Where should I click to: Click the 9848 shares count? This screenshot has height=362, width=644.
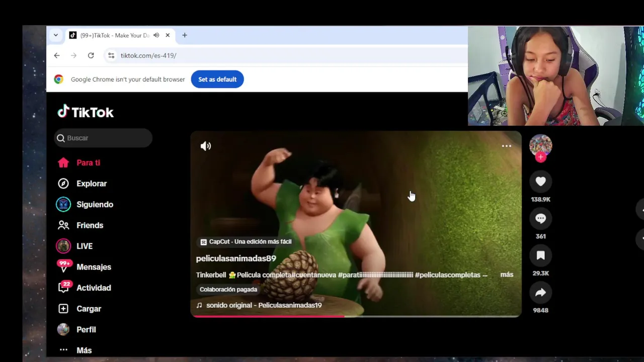coord(541,310)
